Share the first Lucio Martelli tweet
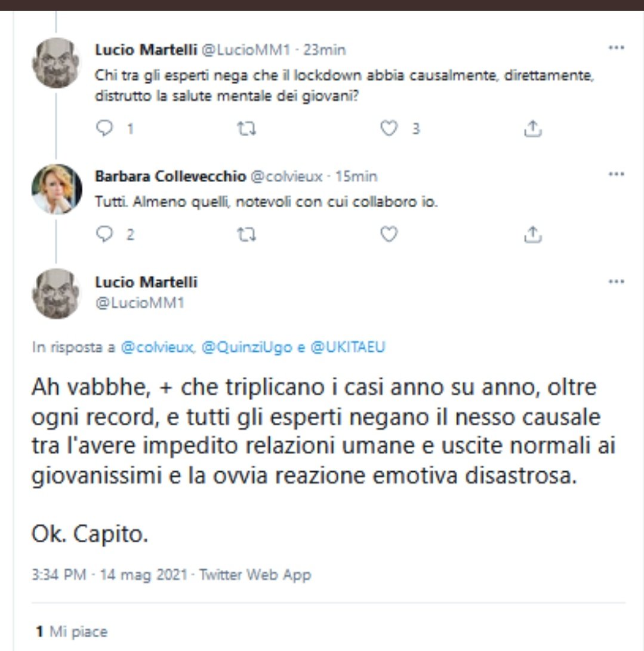The width and height of the screenshot is (644, 651). tap(532, 128)
